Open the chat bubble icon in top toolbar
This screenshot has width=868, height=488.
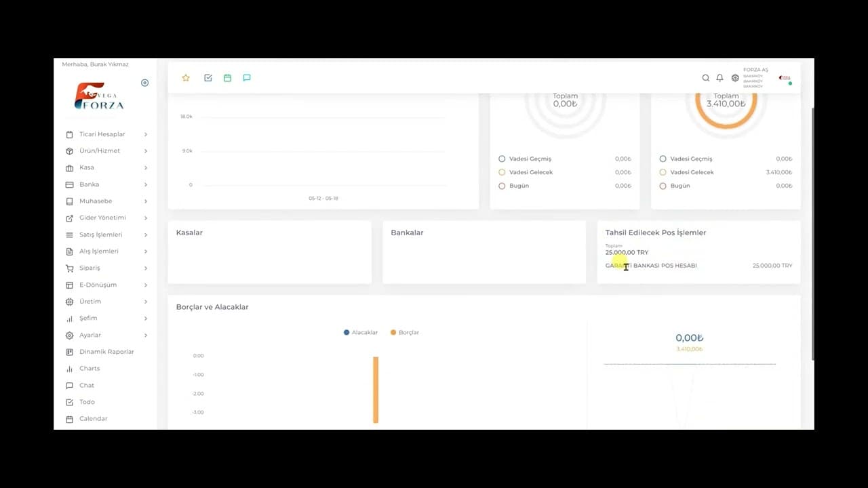pos(247,78)
